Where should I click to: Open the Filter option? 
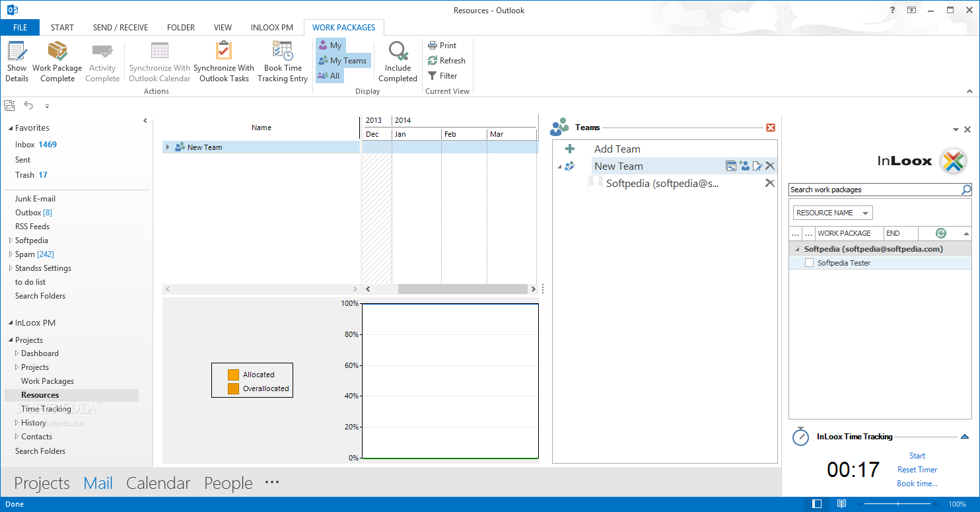click(x=442, y=76)
